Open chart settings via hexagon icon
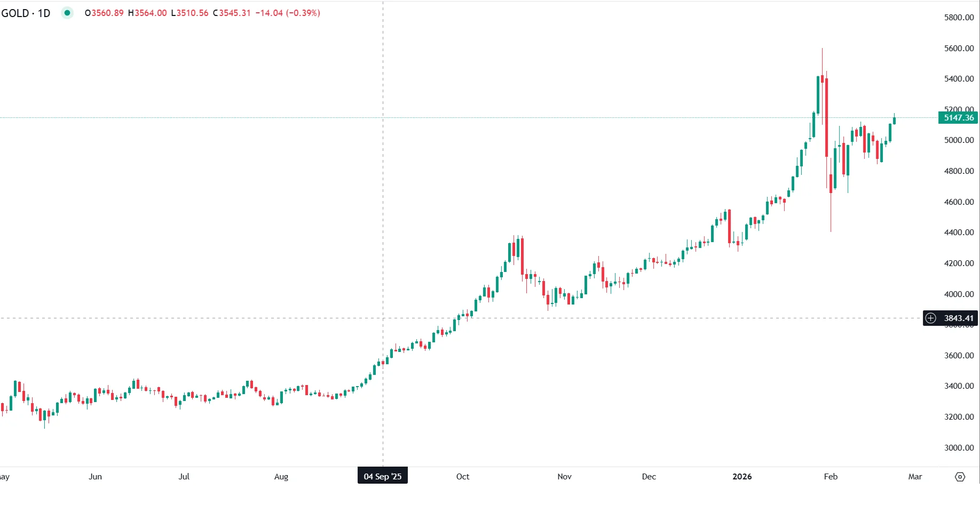This screenshot has height=513, width=980. 959,477
